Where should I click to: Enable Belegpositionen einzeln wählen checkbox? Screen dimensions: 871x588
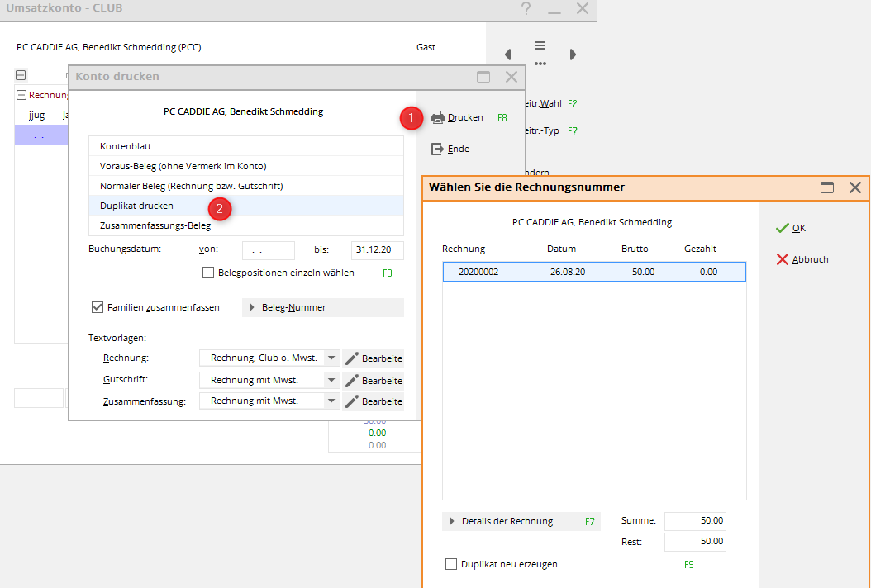pos(208,273)
